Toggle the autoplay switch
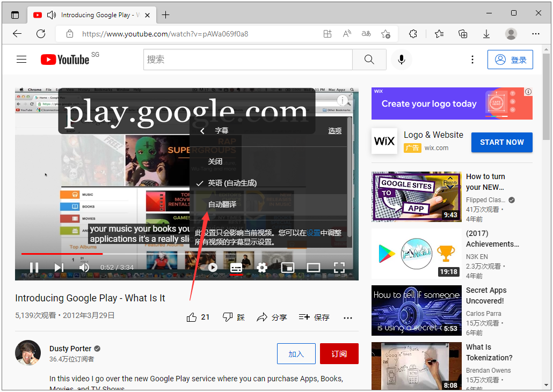Screen dimensions: 553x392 click(x=210, y=268)
